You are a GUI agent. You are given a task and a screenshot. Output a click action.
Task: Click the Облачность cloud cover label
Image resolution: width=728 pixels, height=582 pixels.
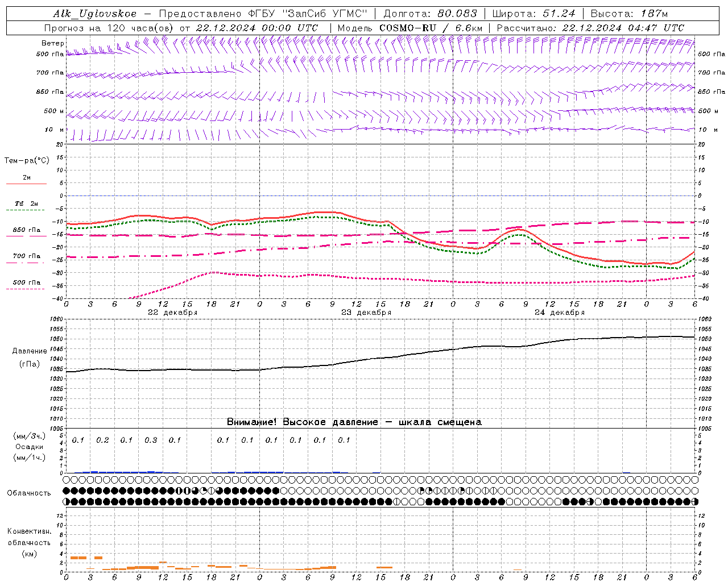(29, 493)
